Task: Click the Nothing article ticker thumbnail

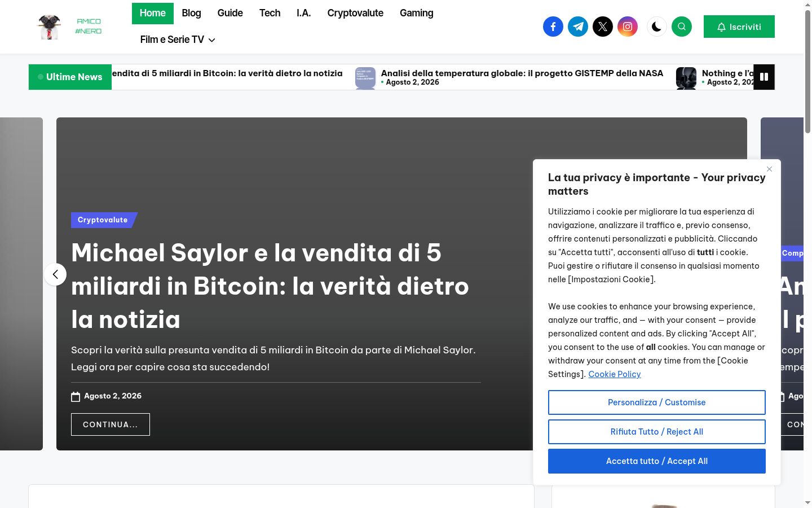Action: click(686, 78)
